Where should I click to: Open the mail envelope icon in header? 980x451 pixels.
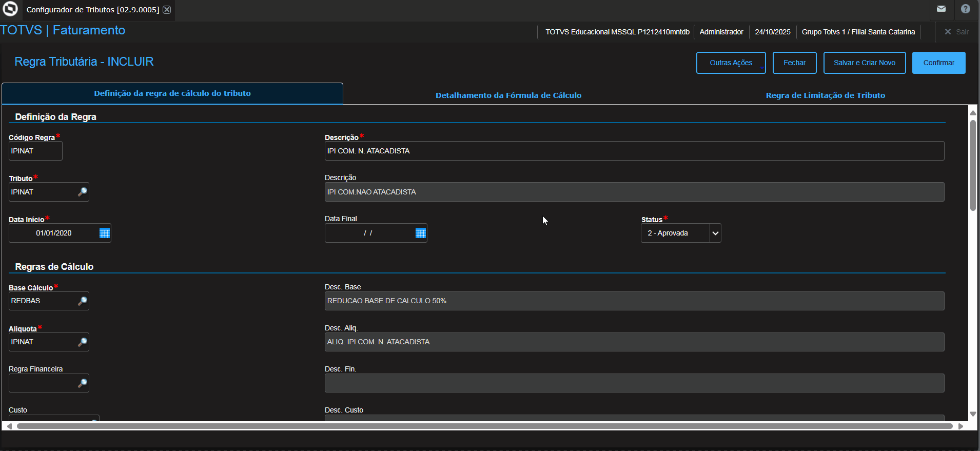941,9
